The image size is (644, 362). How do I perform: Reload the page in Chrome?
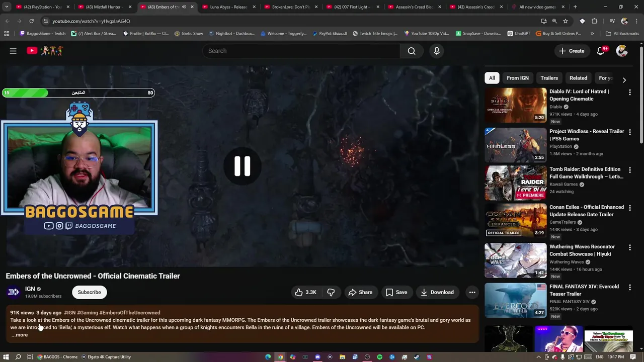[31, 21]
